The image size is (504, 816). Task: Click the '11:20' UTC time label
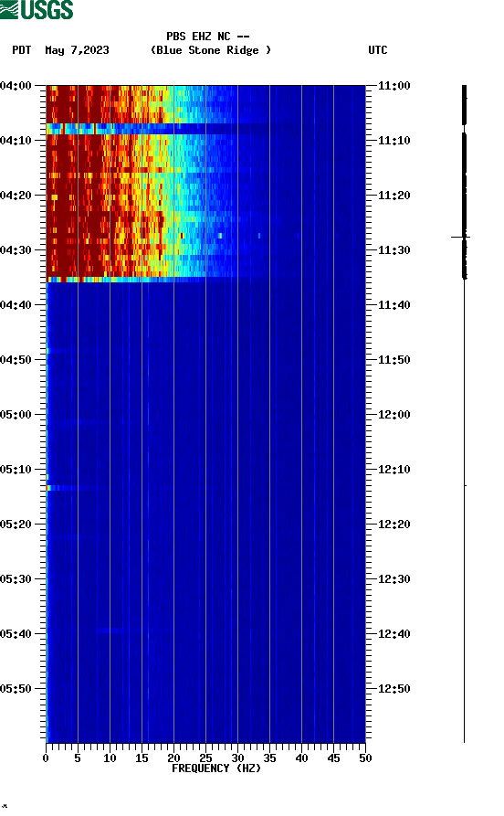394,196
